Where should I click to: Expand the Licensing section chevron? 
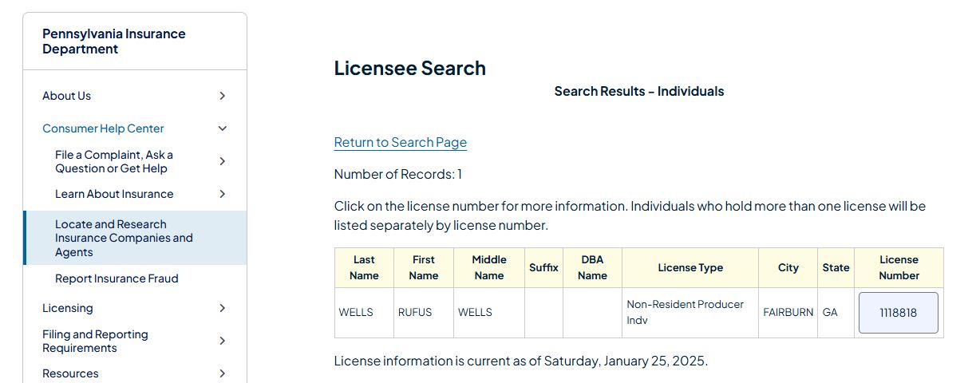coord(223,308)
